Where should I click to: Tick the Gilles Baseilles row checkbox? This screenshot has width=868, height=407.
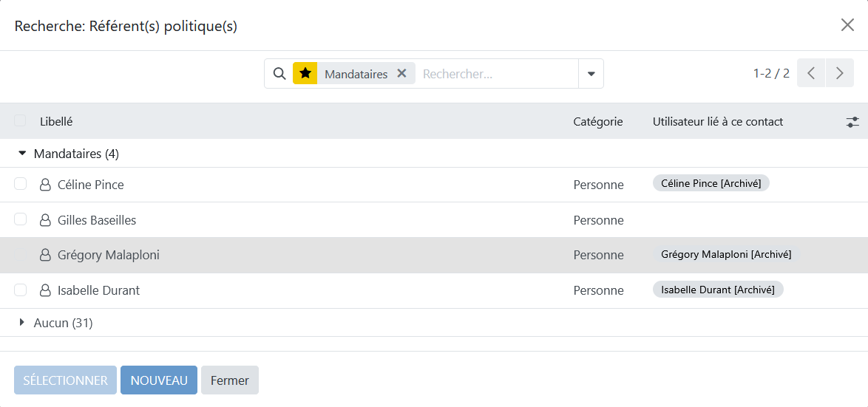pos(21,219)
